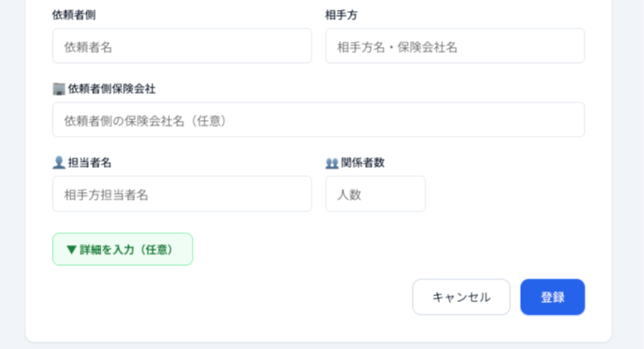Expand the 詳細を入力（任意）section
Image resolution: width=644 pixels, height=349 pixels.
[122, 250]
